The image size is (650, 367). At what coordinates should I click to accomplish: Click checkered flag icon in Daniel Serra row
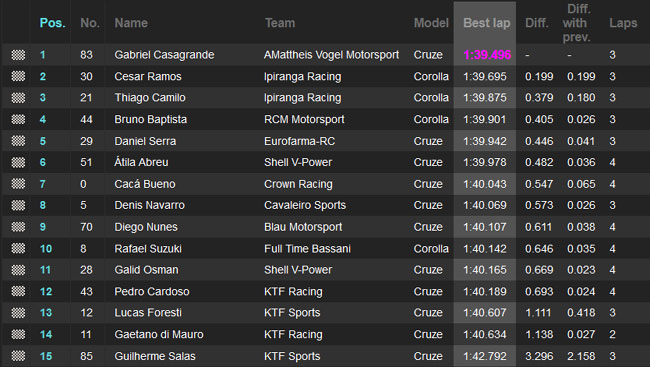(x=18, y=141)
